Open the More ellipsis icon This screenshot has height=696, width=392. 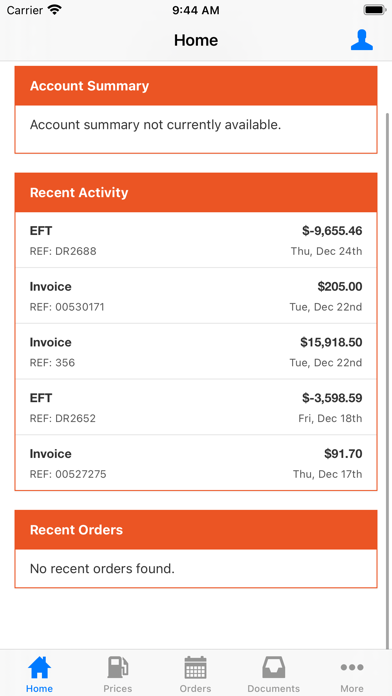click(x=352, y=667)
